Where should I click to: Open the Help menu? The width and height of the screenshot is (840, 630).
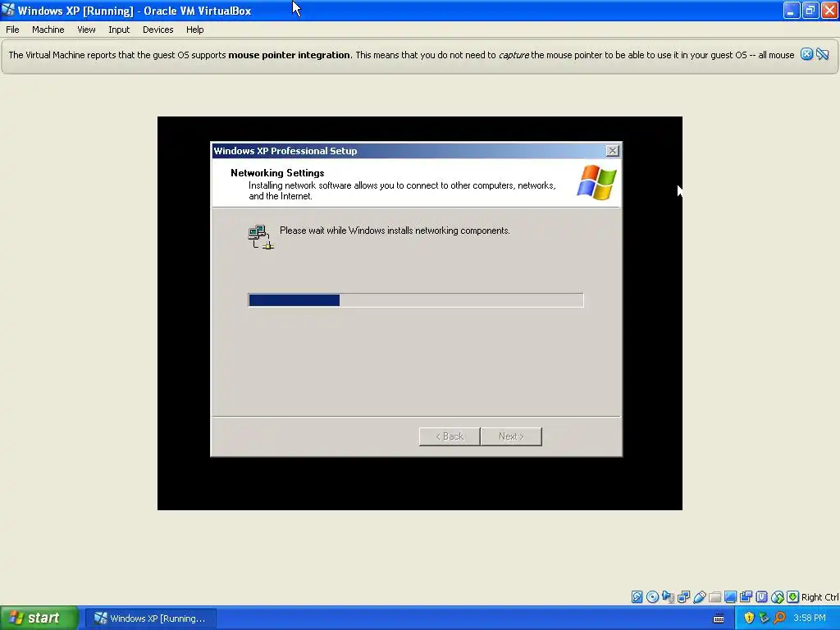point(195,30)
